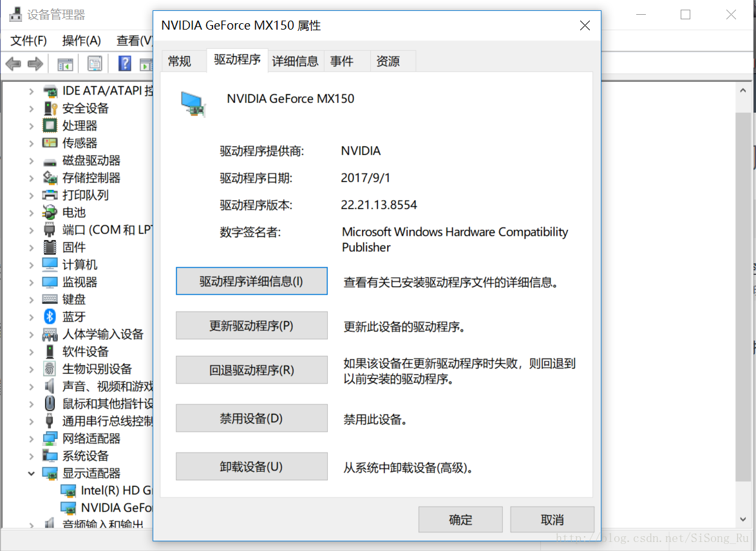This screenshot has height=551, width=756.
Task: Select the 监视器 monitor icon
Action: (x=50, y=281)
